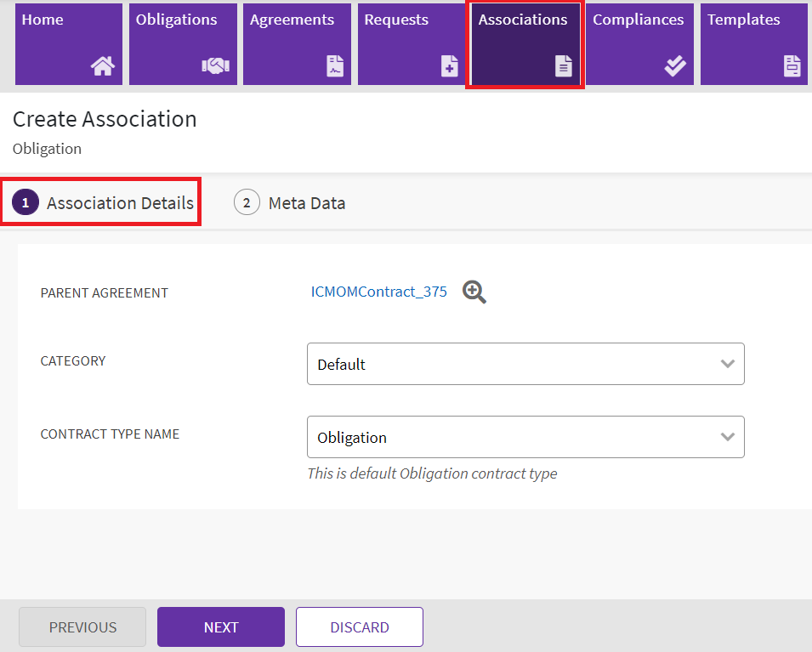The width and height of the screenshot is (812, 652).
Task: Open the Category dropdown
Action: click(525, 364)
